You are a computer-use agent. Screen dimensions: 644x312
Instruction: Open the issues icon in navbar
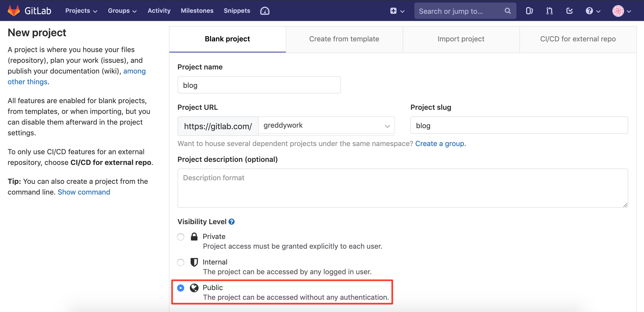(529, 11)
